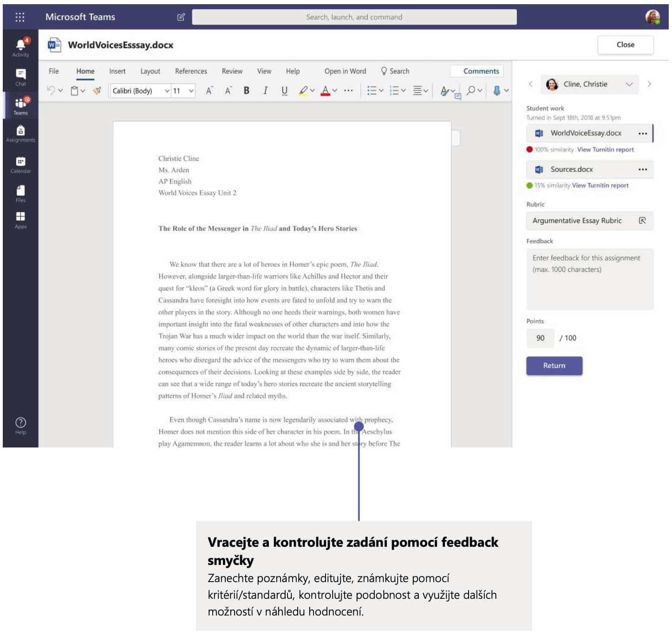
Task: Open the Help tab in the ribbon
Action: click(x=293, y=71)
